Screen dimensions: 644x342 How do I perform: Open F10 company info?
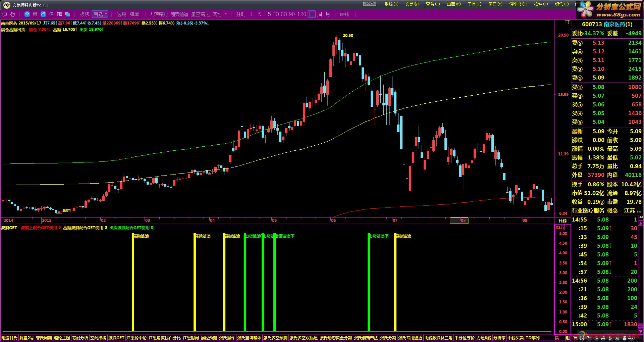59,14
